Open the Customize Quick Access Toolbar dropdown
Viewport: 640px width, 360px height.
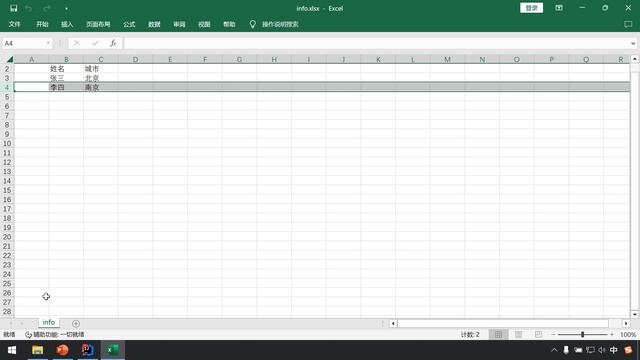coord(66,9)
